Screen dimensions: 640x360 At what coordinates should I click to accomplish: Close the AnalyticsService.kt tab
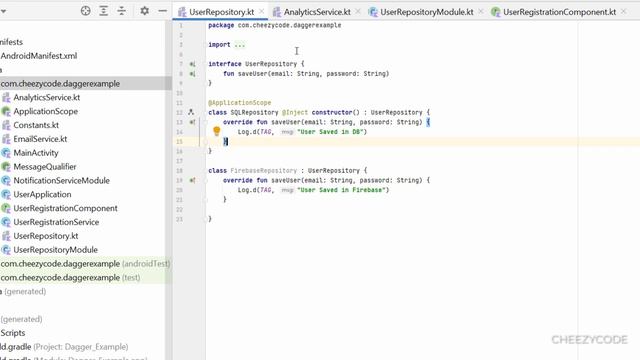click(358, 12)
